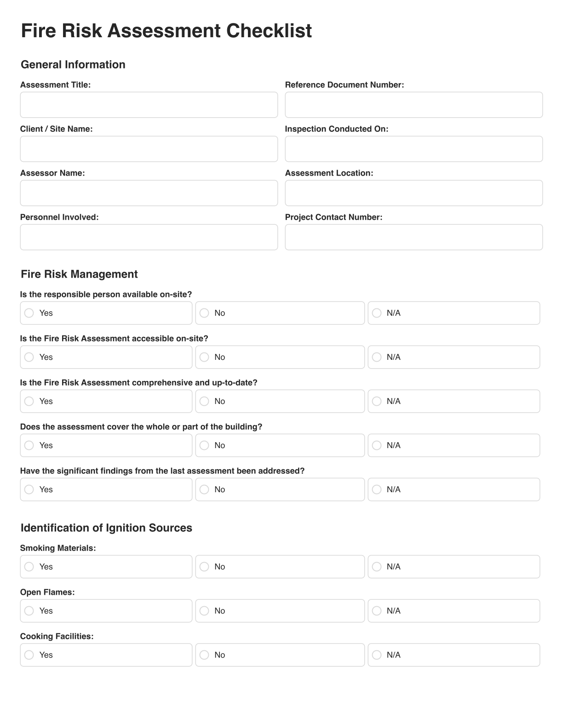Focus the Reference Document Number field
Screen dimensions: 563x728
tap(414, 105)
